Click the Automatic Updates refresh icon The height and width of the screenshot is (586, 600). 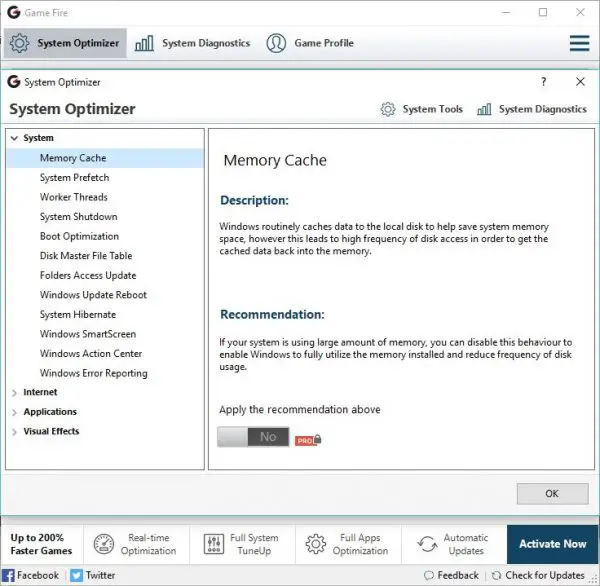tap(427, 544)
